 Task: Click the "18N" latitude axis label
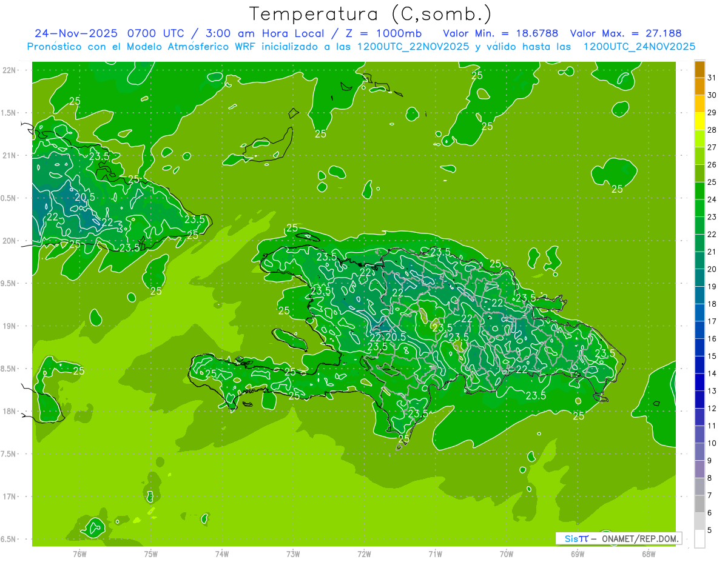(x=10, y=411)
